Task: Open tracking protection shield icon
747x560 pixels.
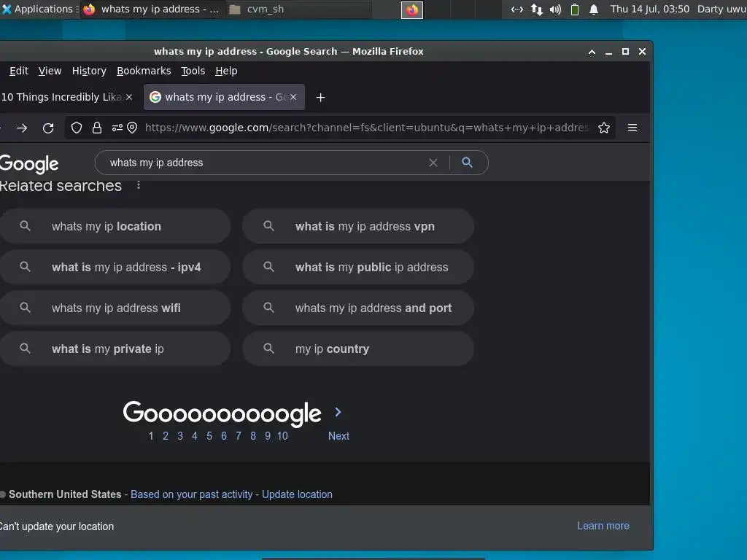Action: 77,128
